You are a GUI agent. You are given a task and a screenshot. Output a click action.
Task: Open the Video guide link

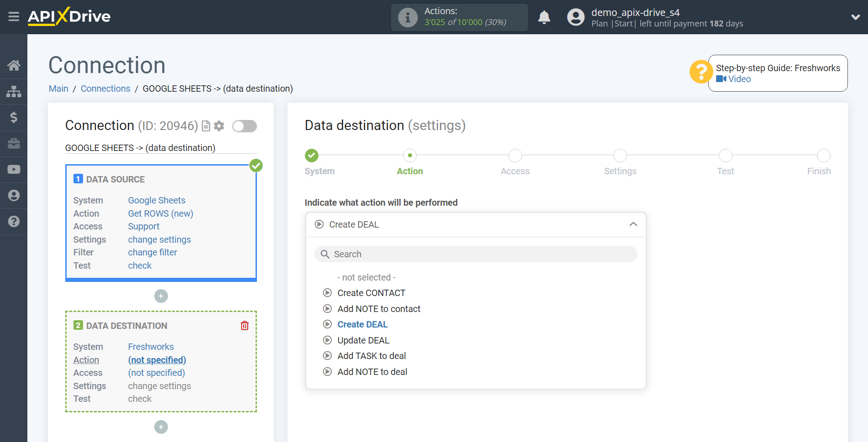[733, 79]
